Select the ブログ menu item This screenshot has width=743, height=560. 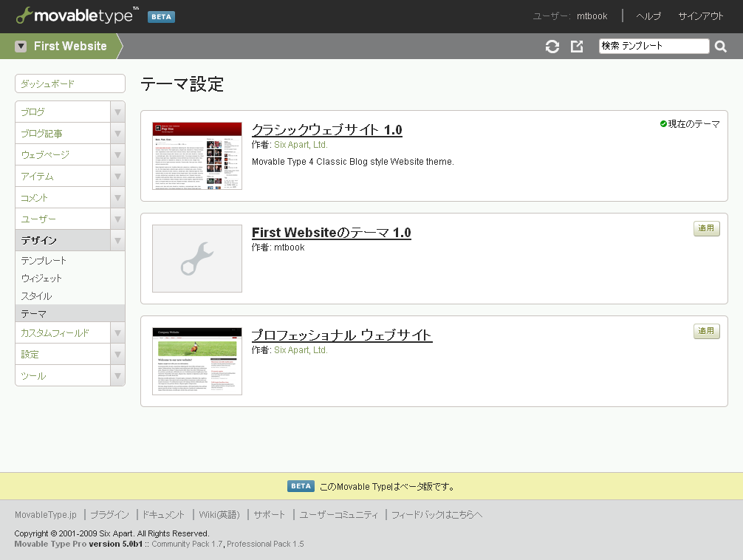[x=63, y=112]
